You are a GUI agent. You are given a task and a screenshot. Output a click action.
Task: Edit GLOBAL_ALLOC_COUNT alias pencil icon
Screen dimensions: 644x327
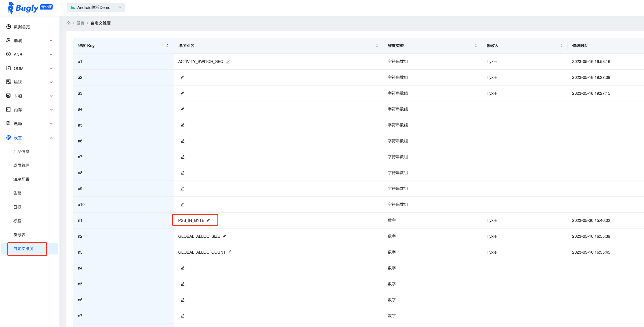point(230,252)
